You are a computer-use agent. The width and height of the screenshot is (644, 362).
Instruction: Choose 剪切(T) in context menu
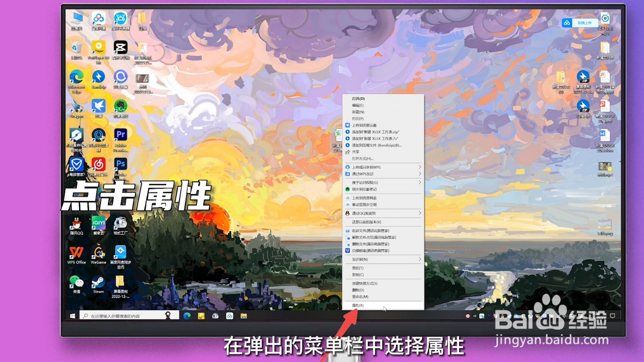[x=383, y=268]
